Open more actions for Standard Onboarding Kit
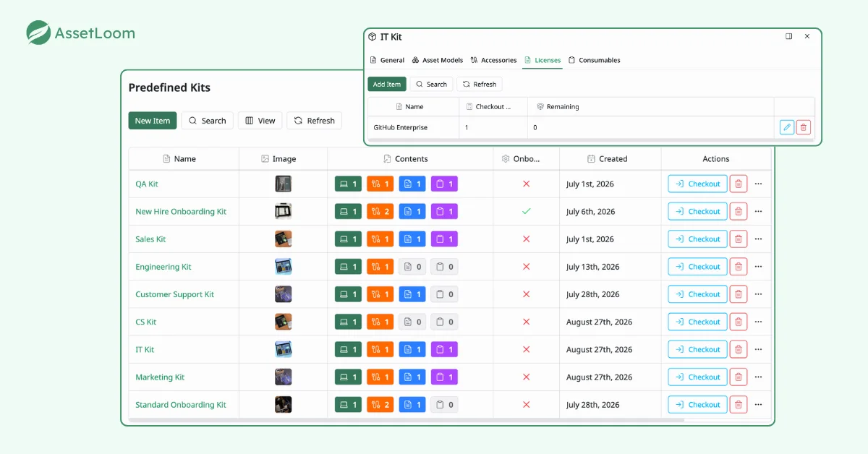Viewport: 868px width, 454px height. (758, 405)
